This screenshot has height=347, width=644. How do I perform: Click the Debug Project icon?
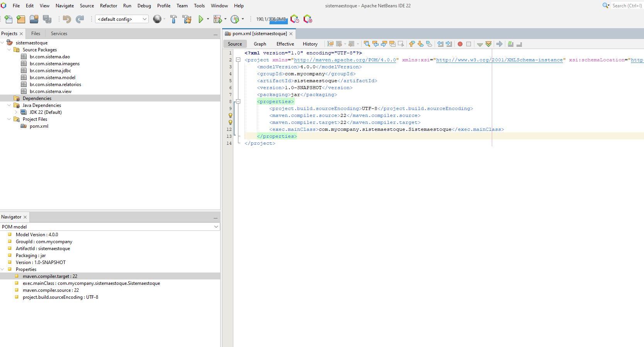pos(217,19)
